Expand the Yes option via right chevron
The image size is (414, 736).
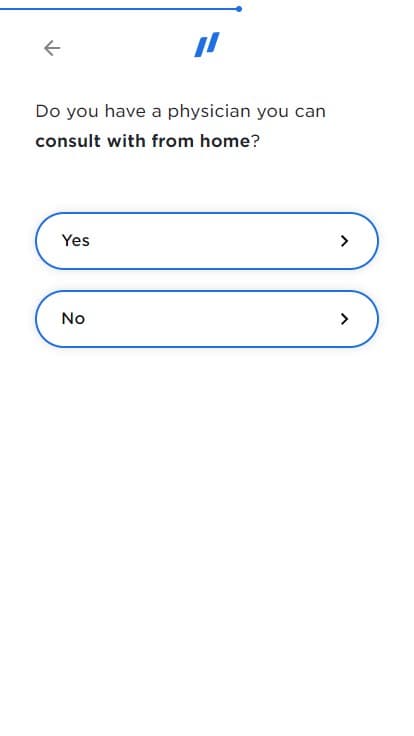pos(345,241)
